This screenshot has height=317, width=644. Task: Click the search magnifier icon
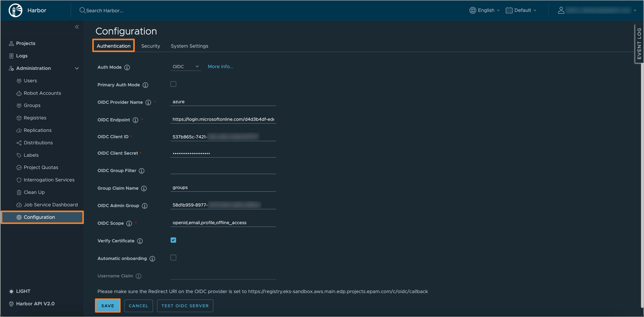(82, 10)
